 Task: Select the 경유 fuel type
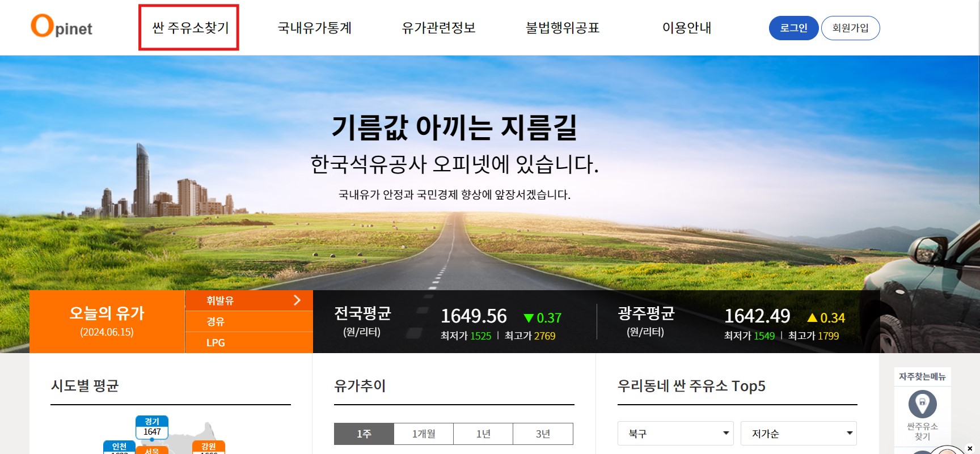click(x=248, y=321)
